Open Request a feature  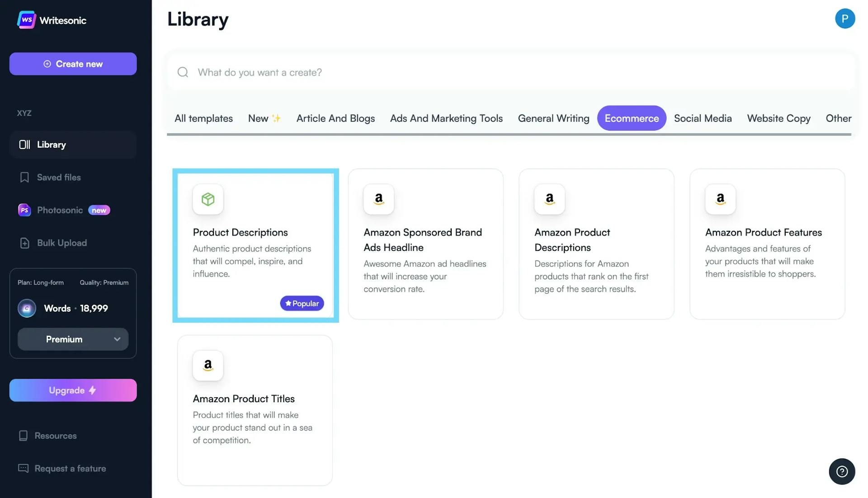click(x=70, y=468)
